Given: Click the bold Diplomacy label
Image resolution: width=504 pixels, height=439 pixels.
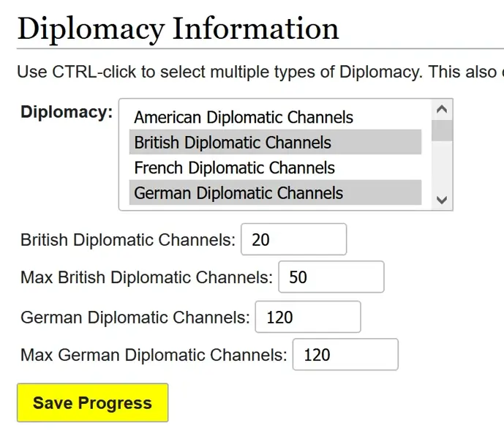Looking at the screenshot, I should (67, 112).
